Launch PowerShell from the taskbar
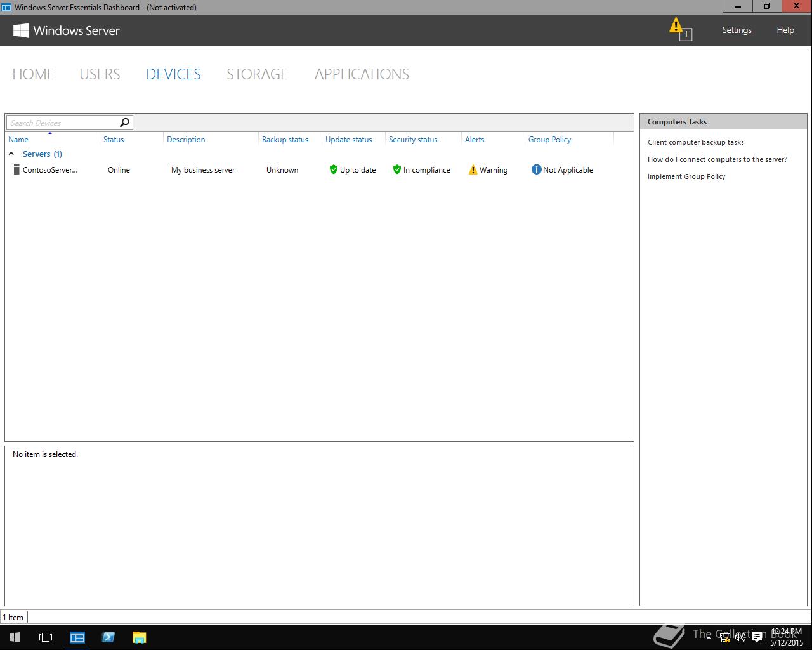The image size is (812, 650). click(108, 637)
